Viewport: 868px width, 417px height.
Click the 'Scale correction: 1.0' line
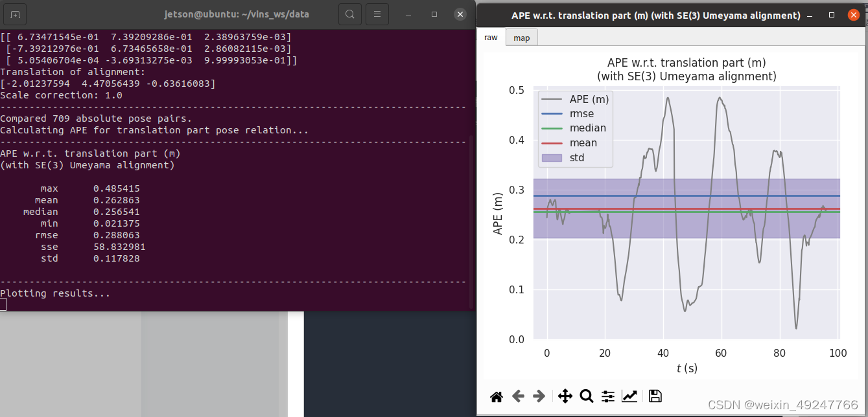point(61,95)
